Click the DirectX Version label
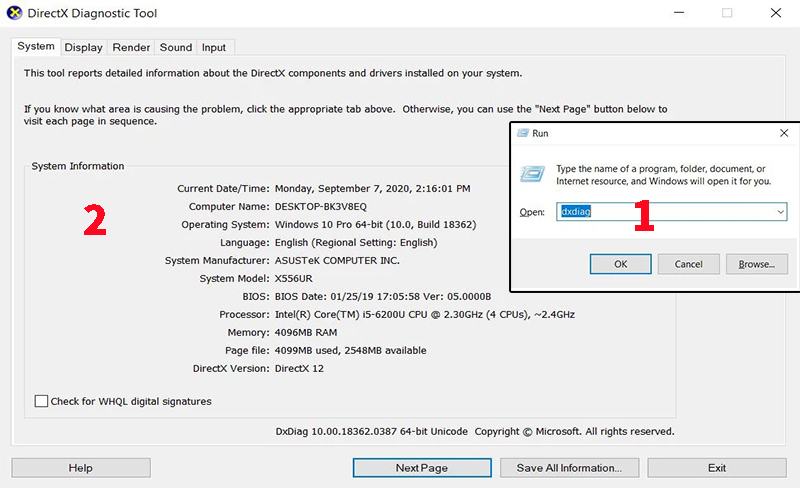The width and height of the screenshot is (800, 500). tap(231, 368)
